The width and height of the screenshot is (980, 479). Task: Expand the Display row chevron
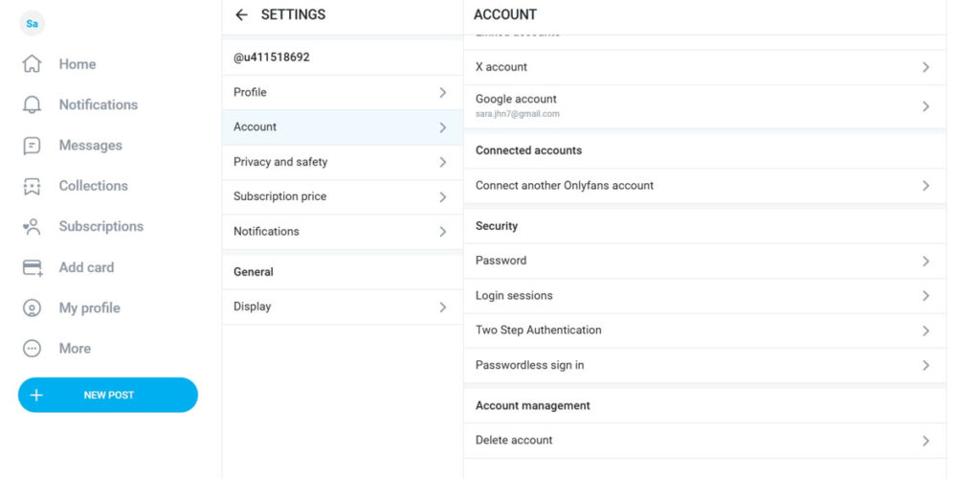coord(442,308)
